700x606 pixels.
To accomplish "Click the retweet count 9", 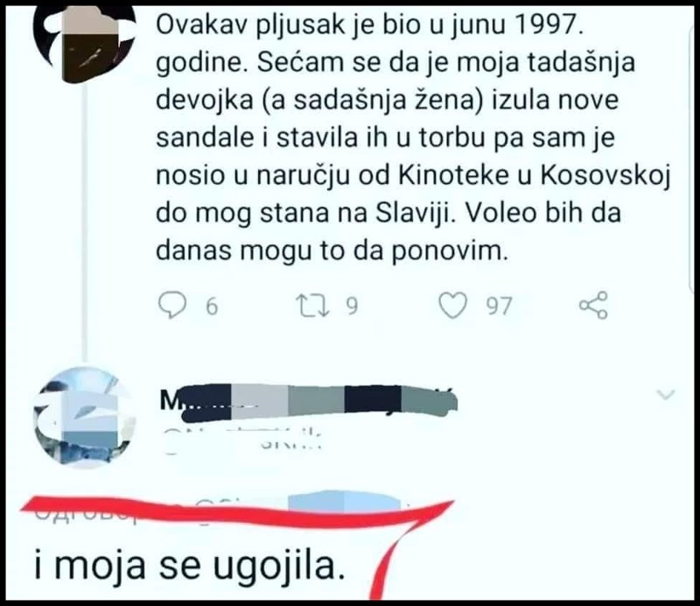I will (x=353, y=307).
